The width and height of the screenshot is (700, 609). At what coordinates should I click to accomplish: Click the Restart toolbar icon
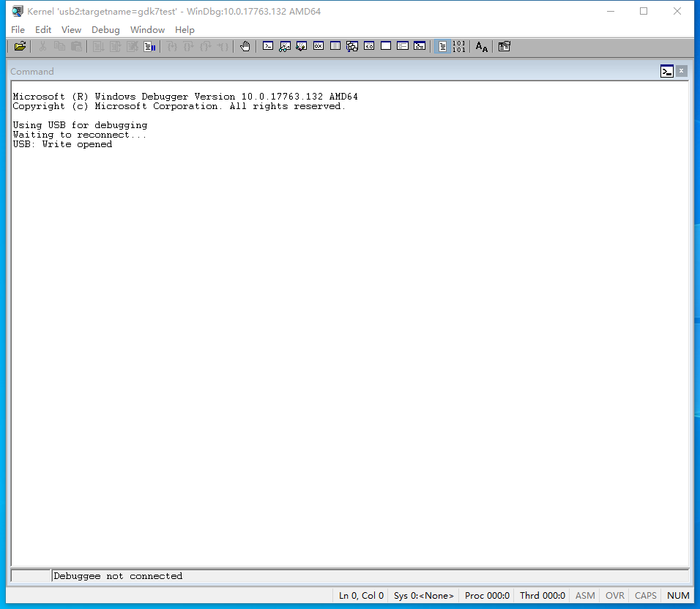pyautogui.click(x=115, y=46)
